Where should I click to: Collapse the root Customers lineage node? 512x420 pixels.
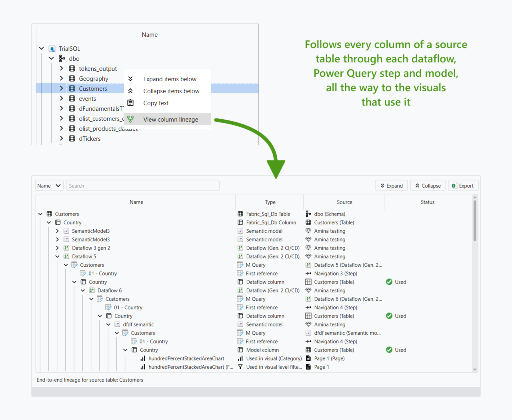point(40,214)
